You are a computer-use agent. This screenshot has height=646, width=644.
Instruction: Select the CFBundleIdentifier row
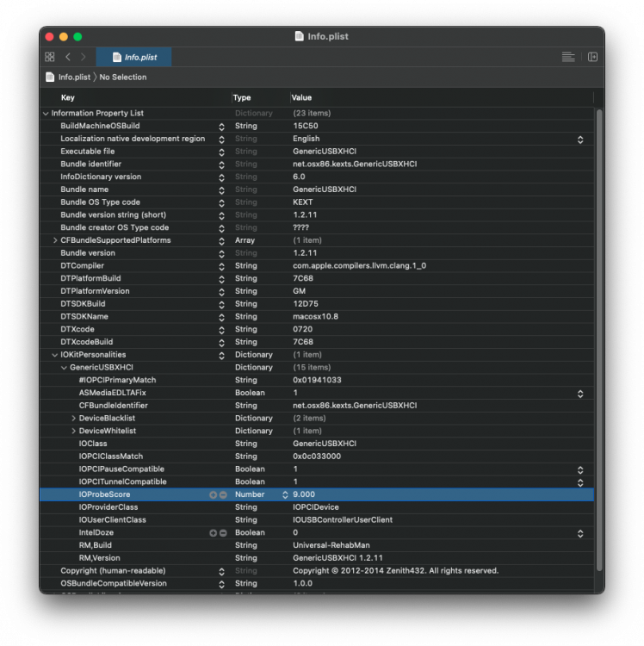317,406
